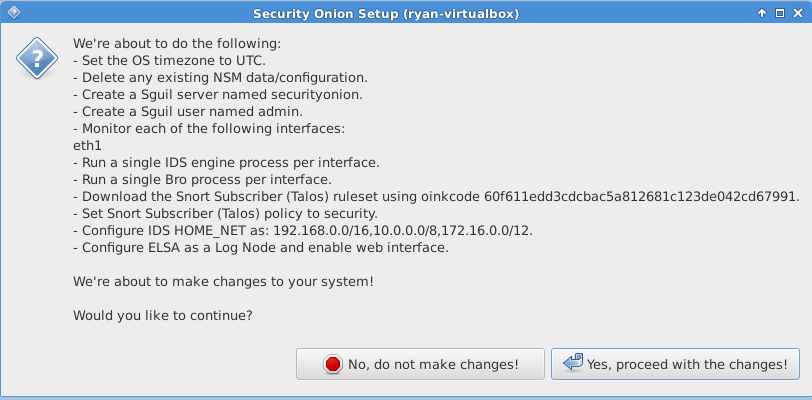Click "We're about to make changes" warning text
Screen dimensions: 812x400
pyautogui.click(x=223, y=282)
